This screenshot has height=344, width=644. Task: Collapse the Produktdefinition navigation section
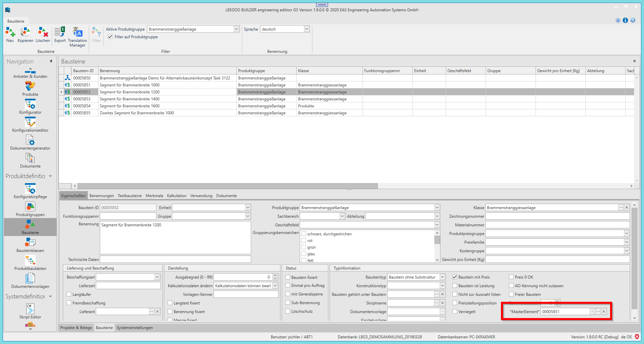click(51, 176)
